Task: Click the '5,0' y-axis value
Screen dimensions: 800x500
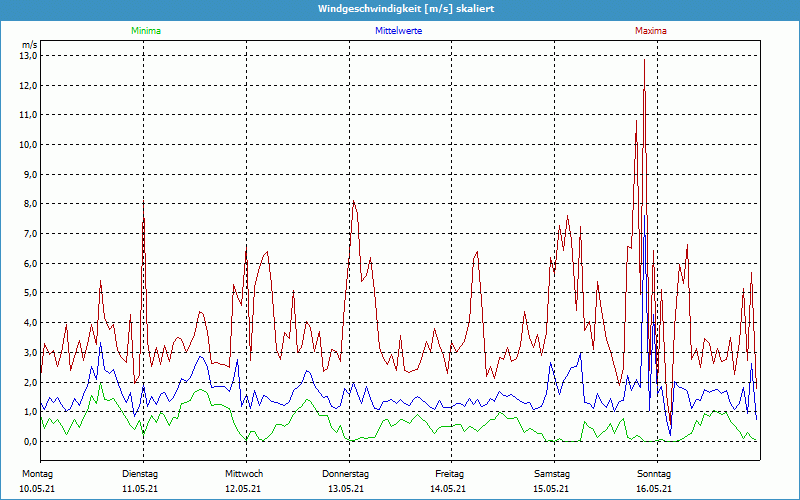Action: pyautogui.click(x=30, y=293)
